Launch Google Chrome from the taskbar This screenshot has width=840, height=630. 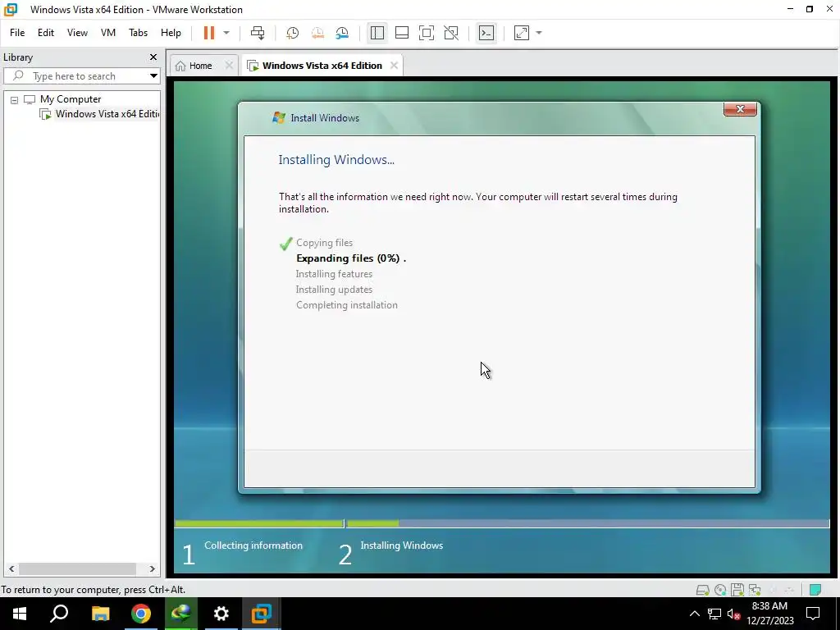tap(141, 614)
